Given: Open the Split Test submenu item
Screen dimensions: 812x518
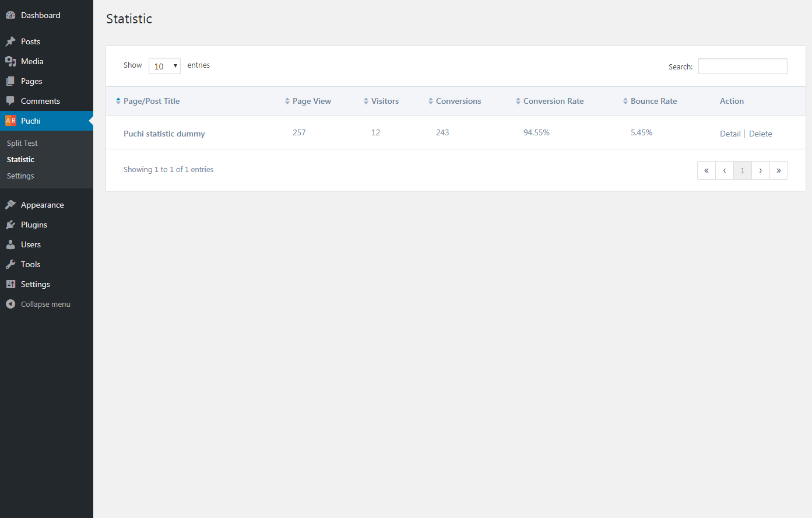Looking at the screenshot, I should click(22, 143).
